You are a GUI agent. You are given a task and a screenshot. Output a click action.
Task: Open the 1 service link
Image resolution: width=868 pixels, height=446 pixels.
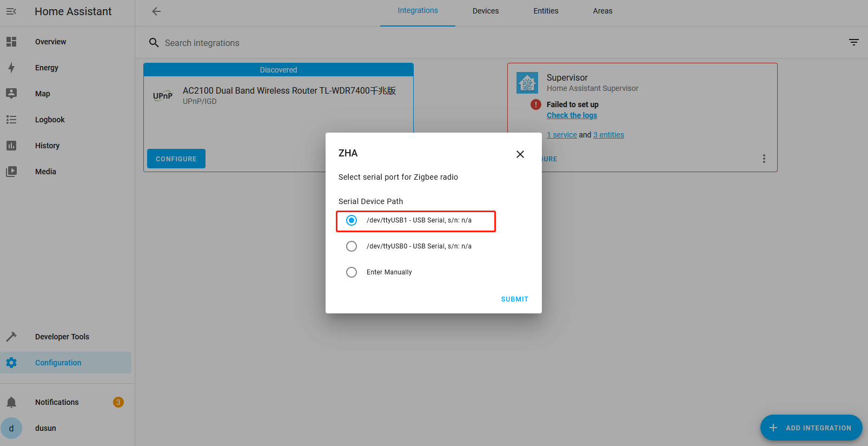point(562,135)
